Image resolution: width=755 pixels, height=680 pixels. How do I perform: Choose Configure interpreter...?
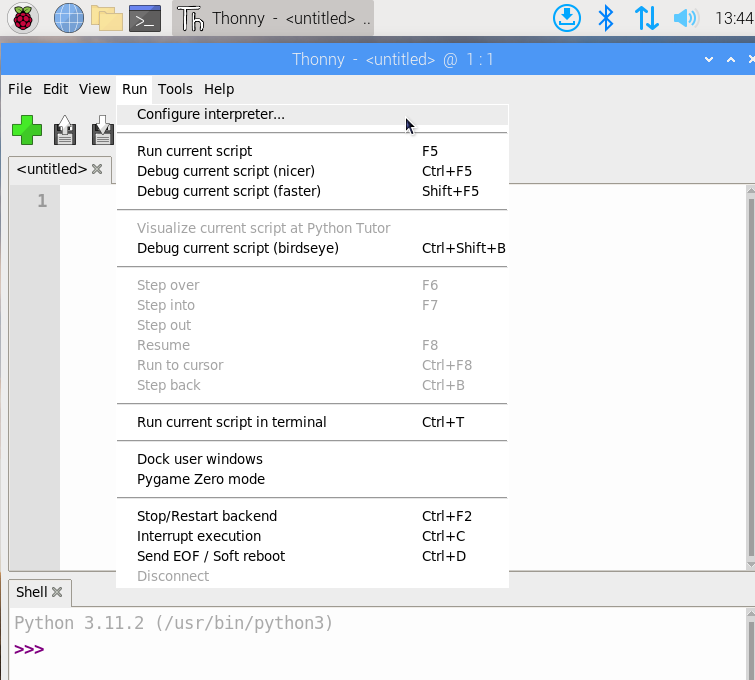click(312, 114)
